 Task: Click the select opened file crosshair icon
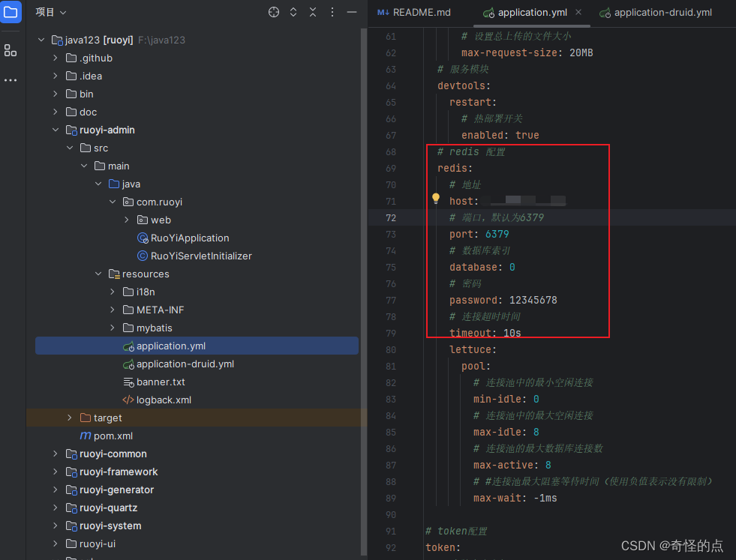click(x=274, y=12)
